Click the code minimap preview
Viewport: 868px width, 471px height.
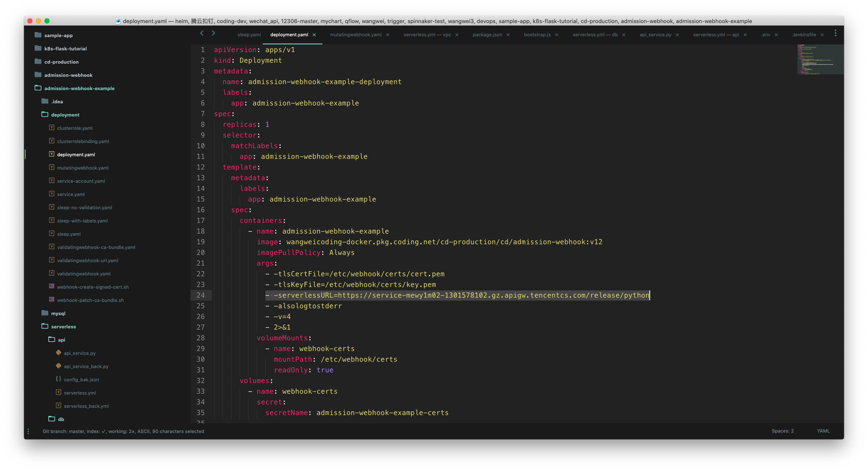point(819,60)
